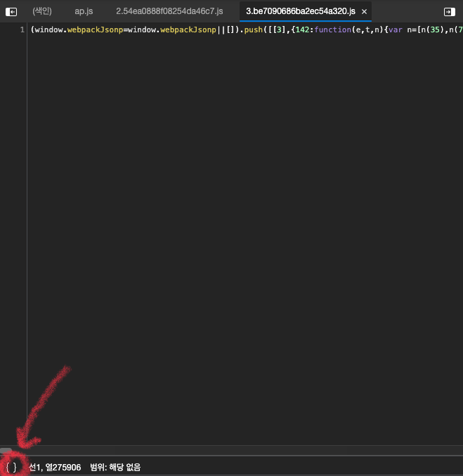463x476 pixels.
Task: Switch to the (색인) tab
Action: click(42, 11)
